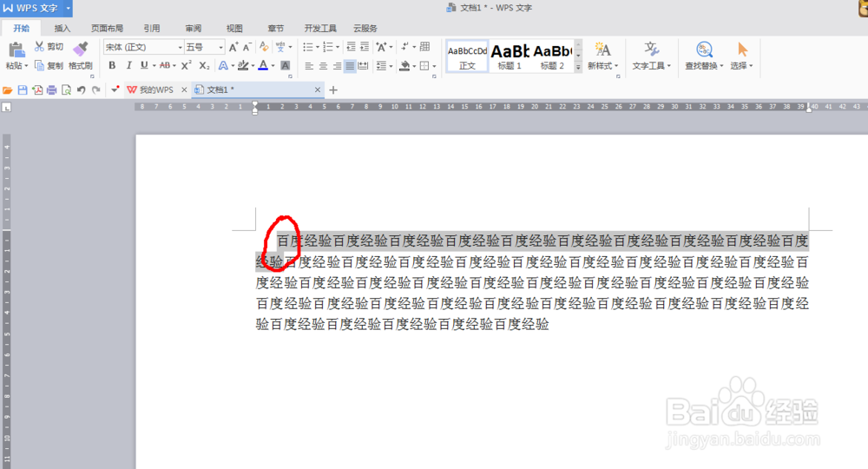The image size is (868, 469).
Task: Toggle Italic formatting
Action: pyautogui.click(x=128, y=65)
